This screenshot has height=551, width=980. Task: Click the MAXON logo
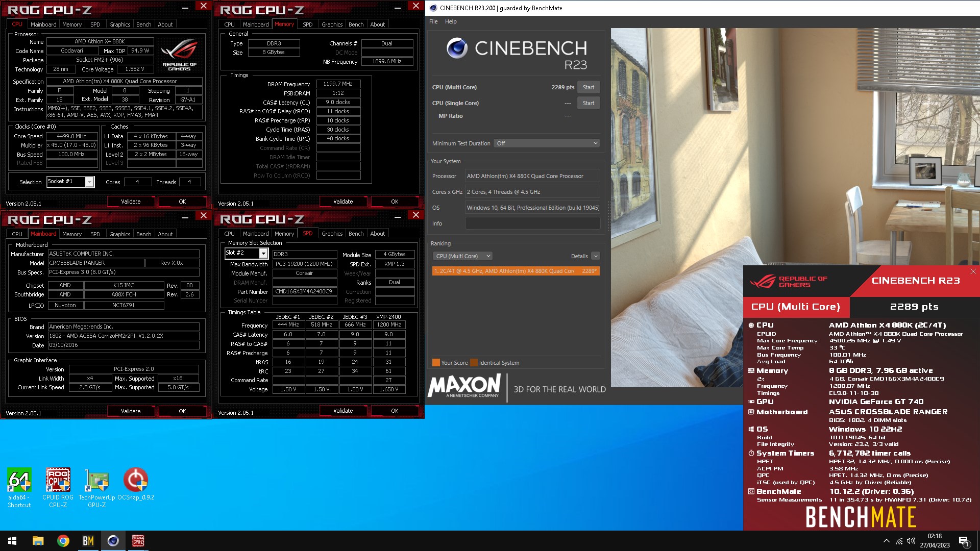465,386
